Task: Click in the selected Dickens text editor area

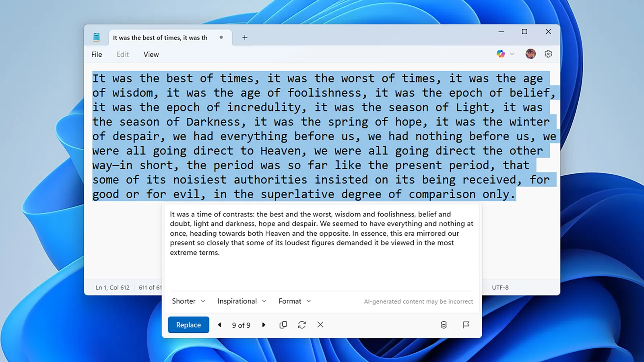Action: coord(324,136)
